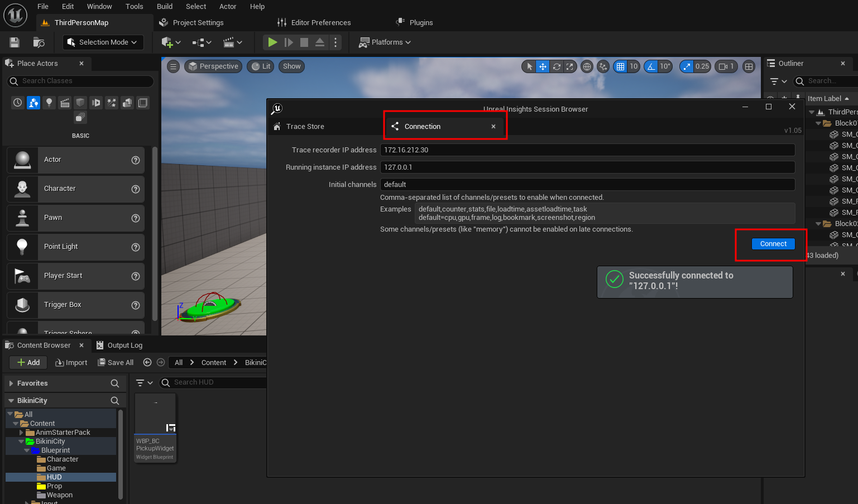Open the Tools menu

[135, 7]
